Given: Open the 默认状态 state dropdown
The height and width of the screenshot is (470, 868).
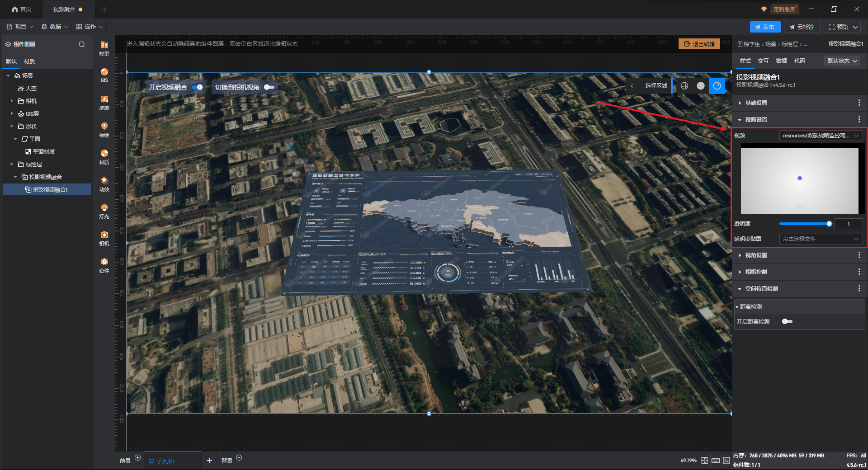Looking at the screenshot, I should click(x=842, y=61).
